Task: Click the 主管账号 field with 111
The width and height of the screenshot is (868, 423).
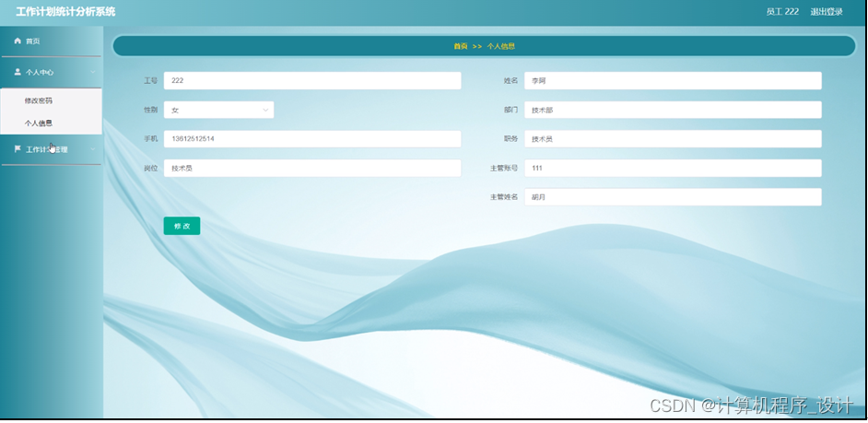Action: [673, 169]
